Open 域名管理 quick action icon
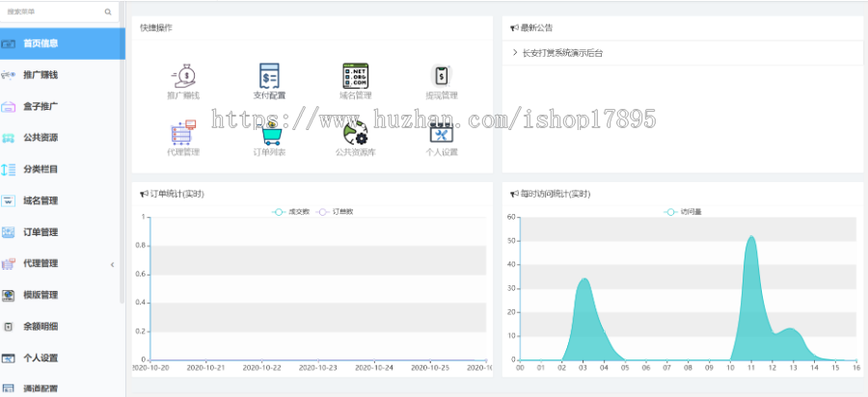The width and height of the screenshot is (868, 397). click(x=355, y=76)
